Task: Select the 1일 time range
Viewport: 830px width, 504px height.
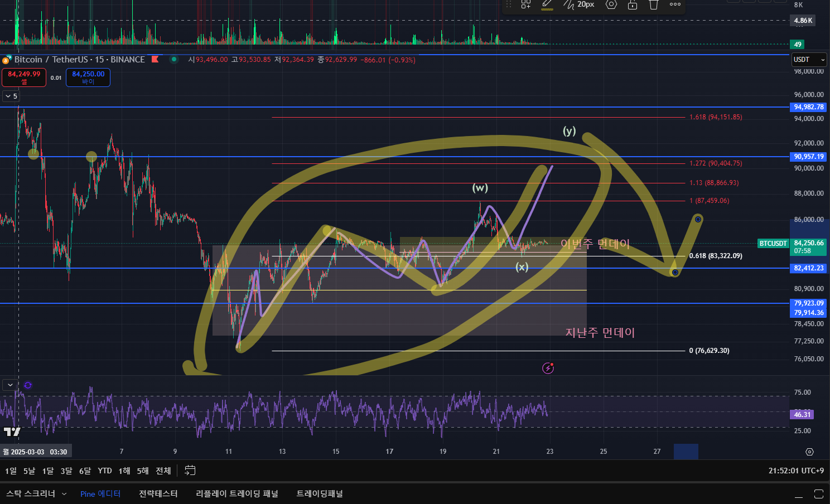Action: click(11, 471)
